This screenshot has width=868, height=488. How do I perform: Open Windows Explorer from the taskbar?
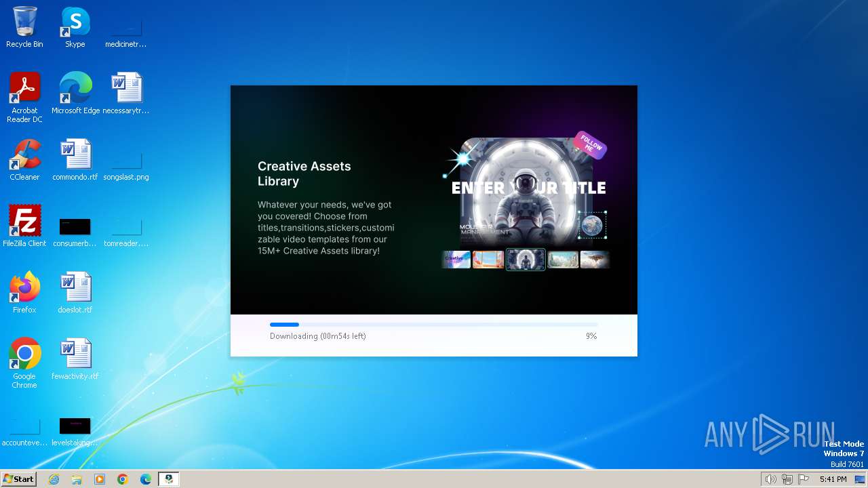[77, 479]
